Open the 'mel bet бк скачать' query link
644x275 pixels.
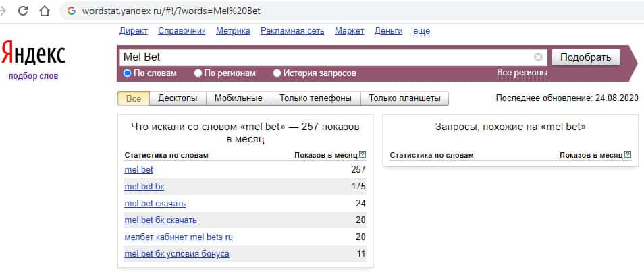[161, 220]
